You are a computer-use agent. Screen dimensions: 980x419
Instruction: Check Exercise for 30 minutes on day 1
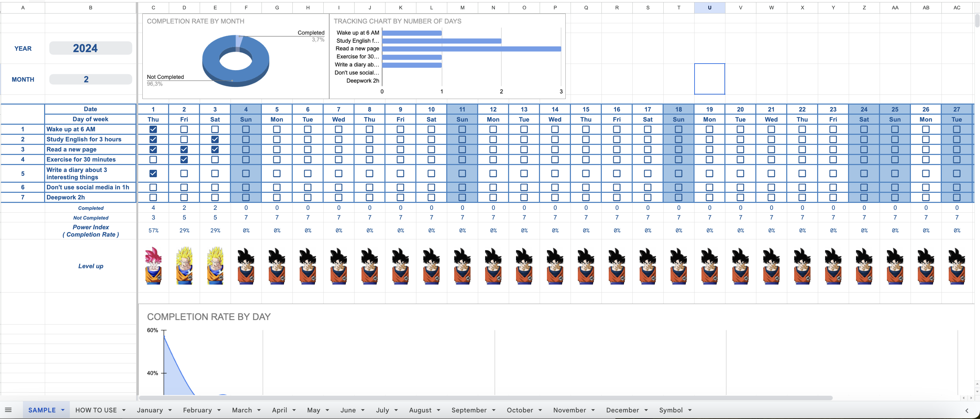153,159
